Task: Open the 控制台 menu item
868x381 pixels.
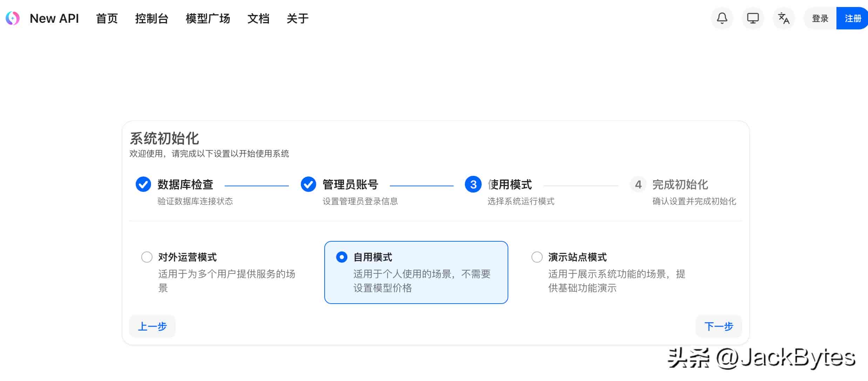Action: click(152, 19)
